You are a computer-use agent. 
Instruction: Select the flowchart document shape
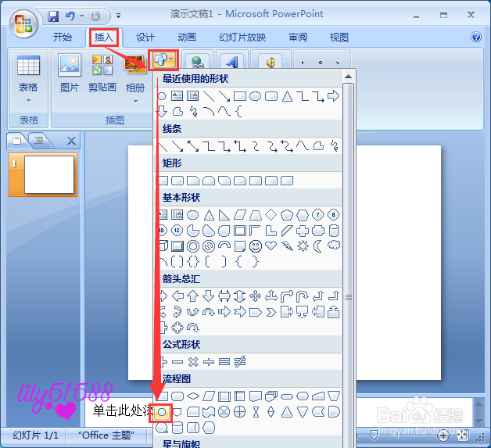(x=256, y=396)
